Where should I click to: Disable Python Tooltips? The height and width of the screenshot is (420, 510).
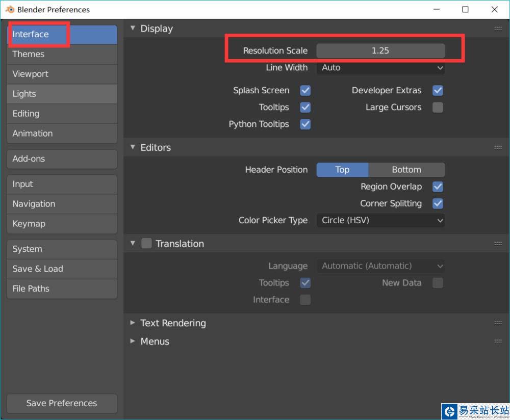[x=305, y=124]
